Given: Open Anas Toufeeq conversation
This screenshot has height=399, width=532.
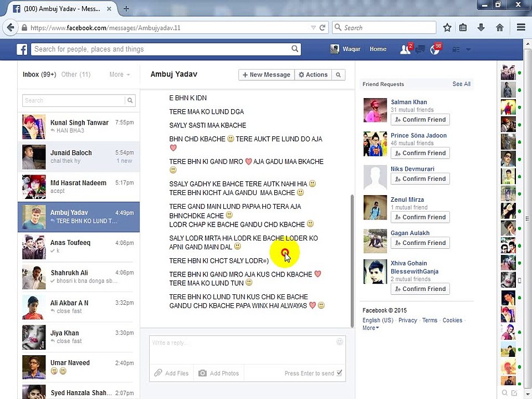Looking at the screenshot, I should click(x=79, y=247).
